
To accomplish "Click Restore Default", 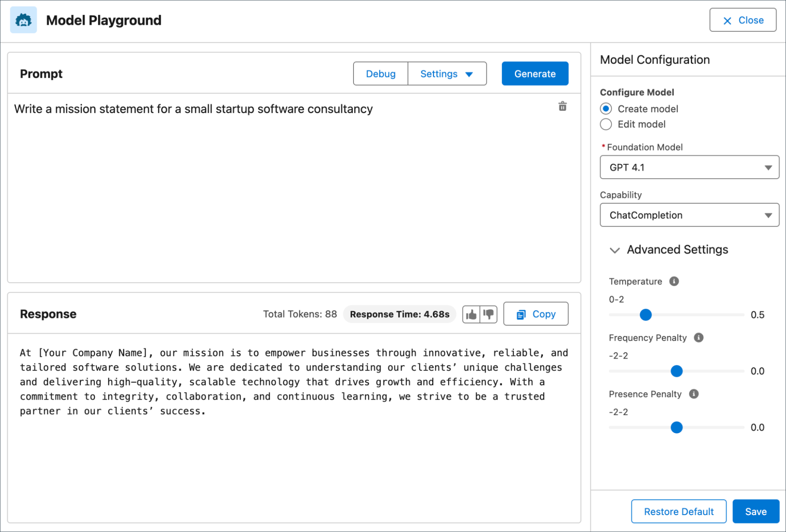I will [x=678, y=511].
